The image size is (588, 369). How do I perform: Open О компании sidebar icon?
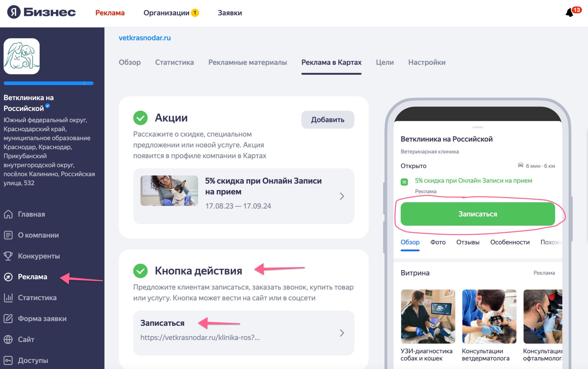tap(8, 235)
